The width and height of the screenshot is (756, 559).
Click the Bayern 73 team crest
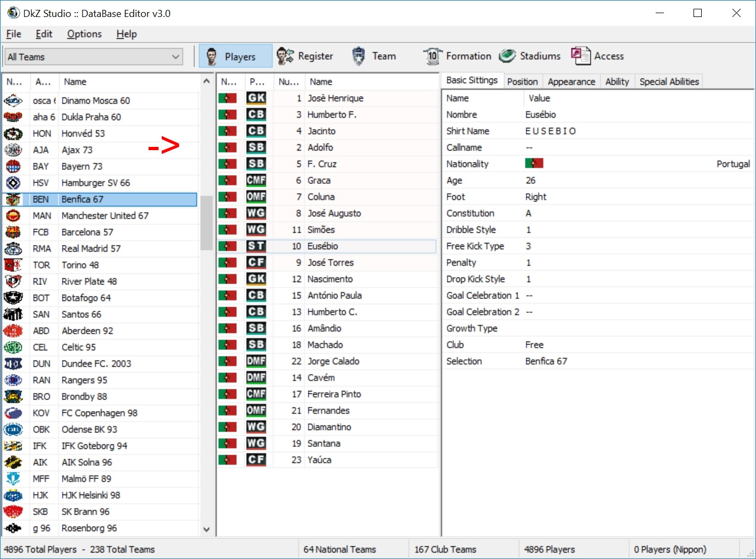tap(13, 166)
